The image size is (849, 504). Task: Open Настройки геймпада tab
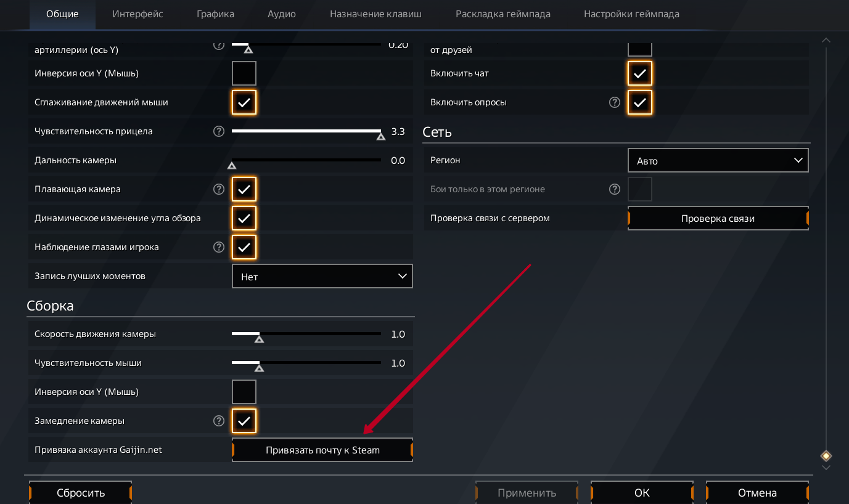tap(631, 14)
